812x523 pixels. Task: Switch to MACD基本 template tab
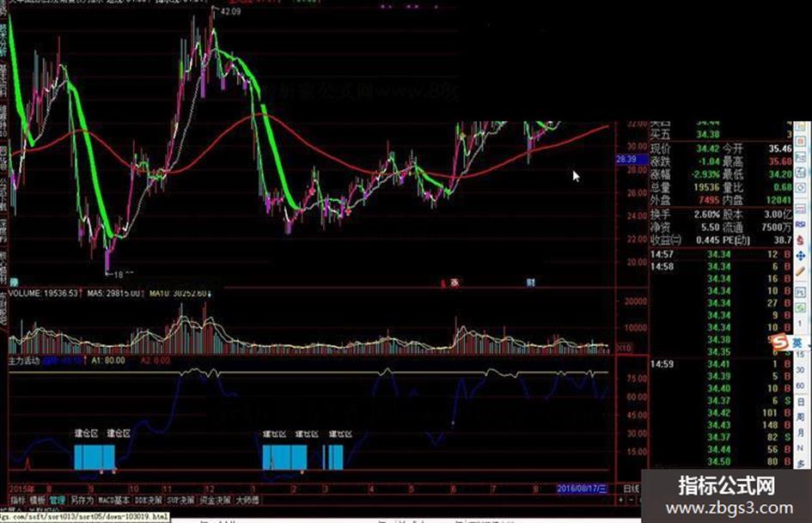[x=114, y=500]
